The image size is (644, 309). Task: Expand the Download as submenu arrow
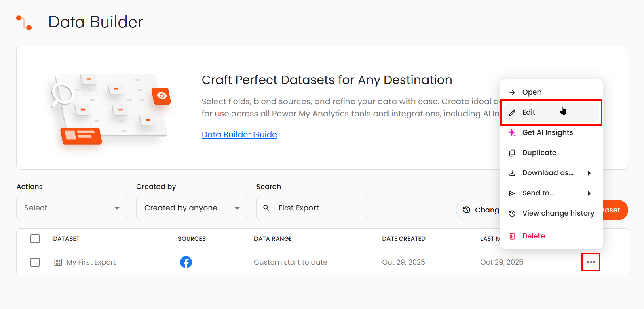click(589, 173)
